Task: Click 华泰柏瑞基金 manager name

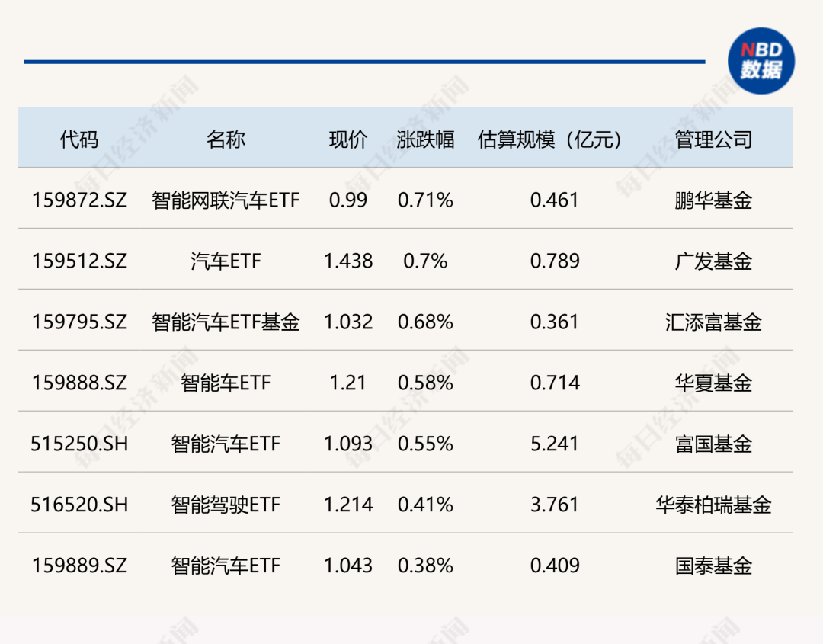Action: (x=712, y=505)
